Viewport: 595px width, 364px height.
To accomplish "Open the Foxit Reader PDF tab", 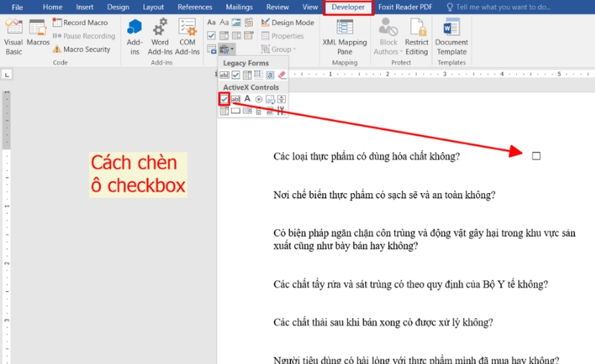I will [x=405, y=7].
